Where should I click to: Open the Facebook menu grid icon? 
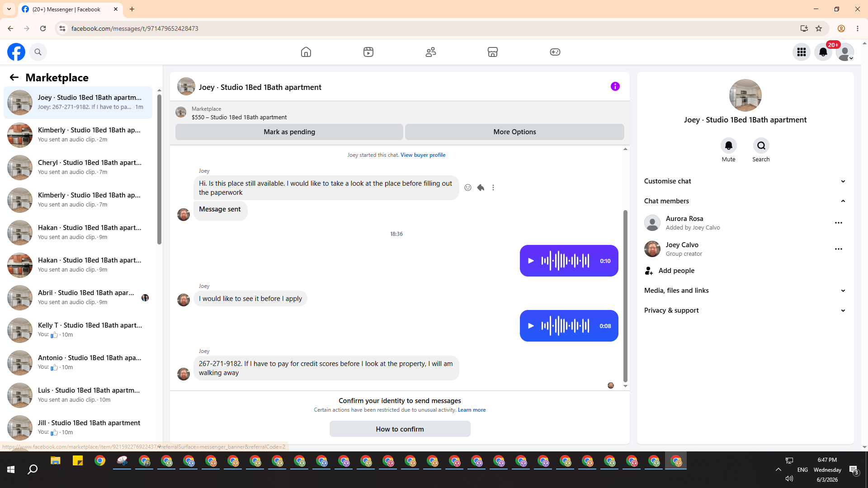(x=802, y=52)
